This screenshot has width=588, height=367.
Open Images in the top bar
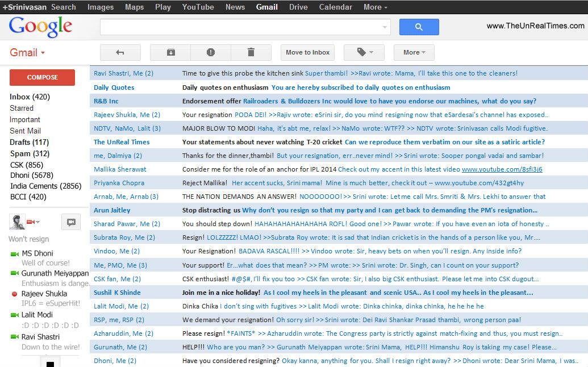tap(101, 7)
